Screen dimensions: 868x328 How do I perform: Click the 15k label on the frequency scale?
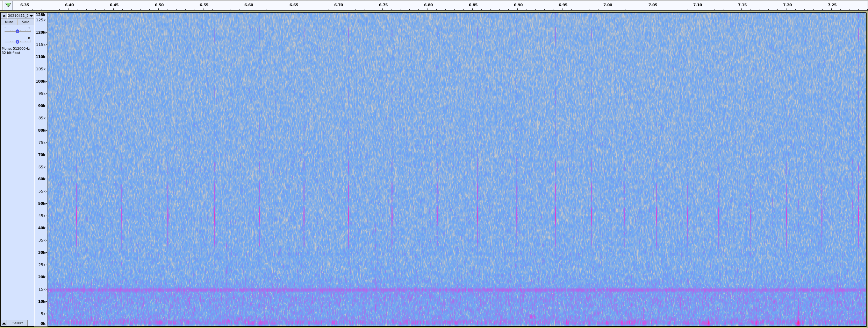42,289
